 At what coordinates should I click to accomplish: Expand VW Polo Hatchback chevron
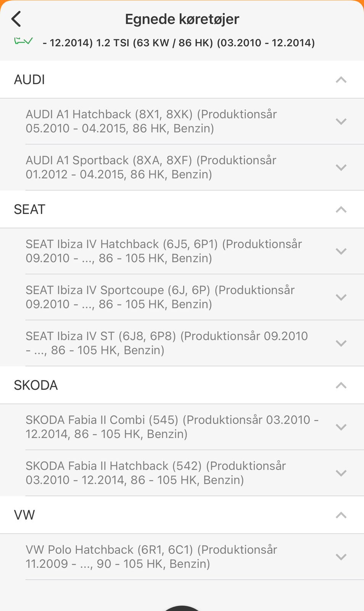pos(341,557)
